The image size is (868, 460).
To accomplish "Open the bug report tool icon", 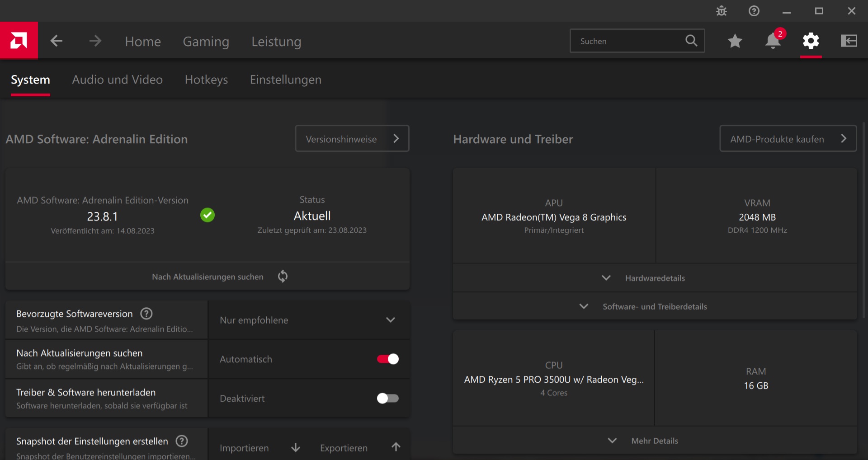I will (722, 11).
